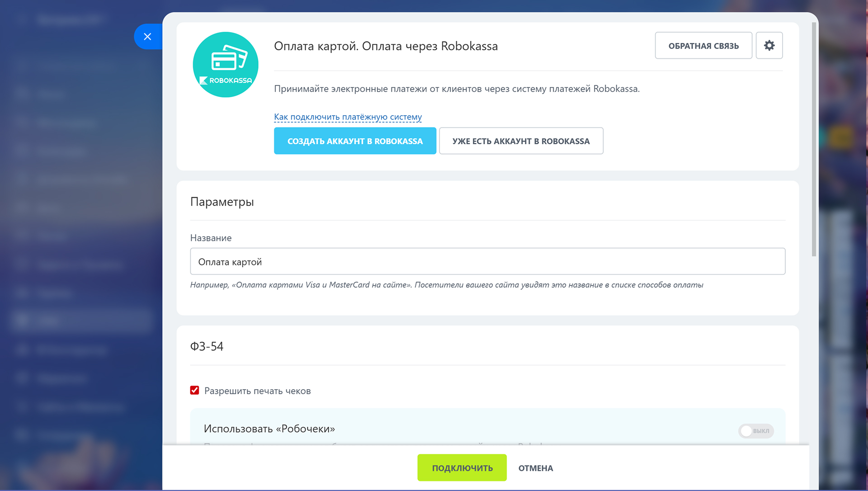Screen dimensions: 868x491
Task: Toggle the 'Использовать Робочеки' switch
Action: pos(756,430)
